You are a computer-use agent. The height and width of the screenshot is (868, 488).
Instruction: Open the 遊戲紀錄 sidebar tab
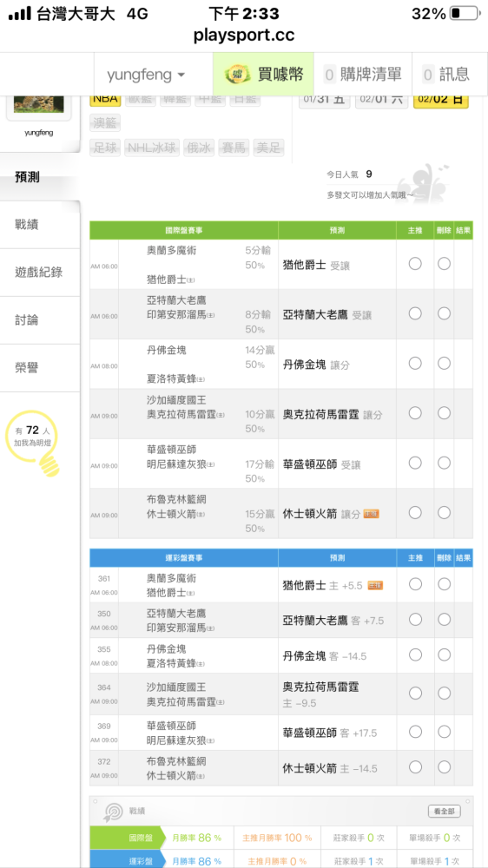coord(40,273)
